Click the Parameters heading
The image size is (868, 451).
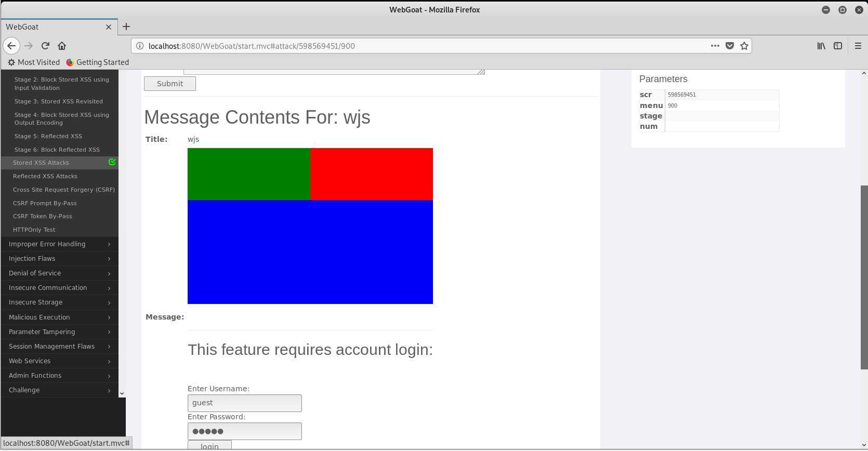coord(663,79)
